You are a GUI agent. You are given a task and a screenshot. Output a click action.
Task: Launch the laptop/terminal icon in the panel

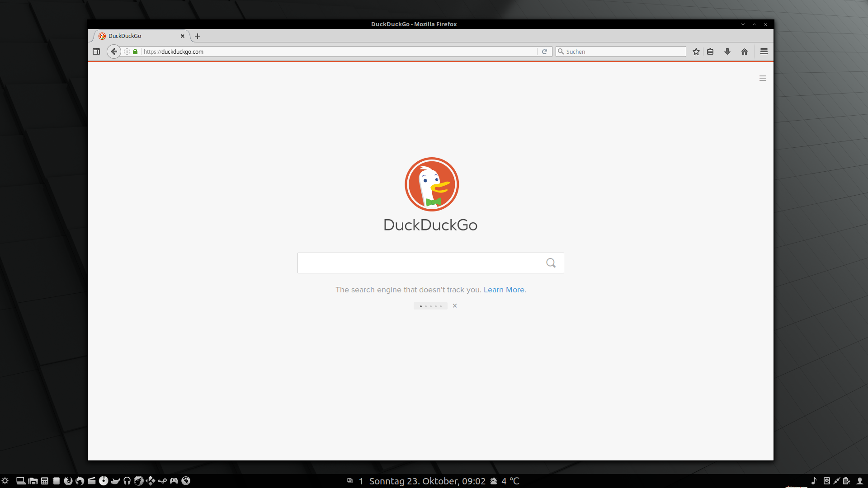pos(21,481)
